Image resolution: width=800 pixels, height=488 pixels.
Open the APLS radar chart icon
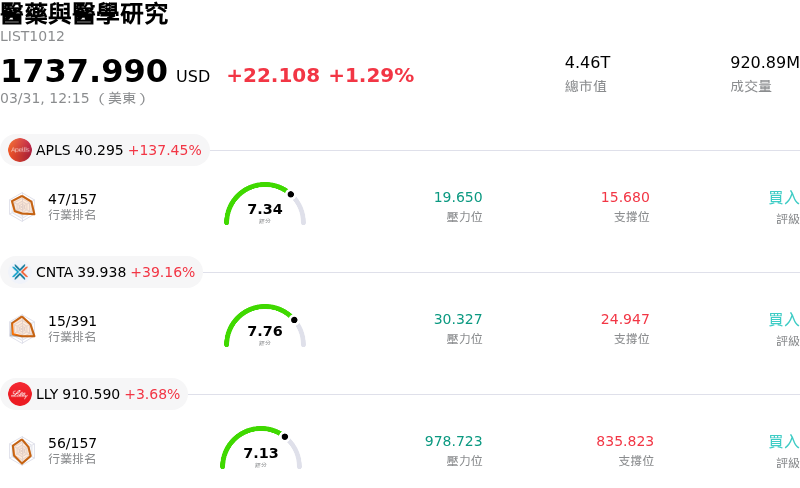(22, 206)
